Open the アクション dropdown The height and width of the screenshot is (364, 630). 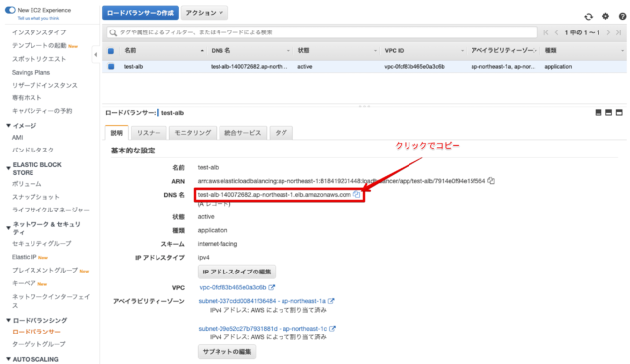[x=205, y=13]
